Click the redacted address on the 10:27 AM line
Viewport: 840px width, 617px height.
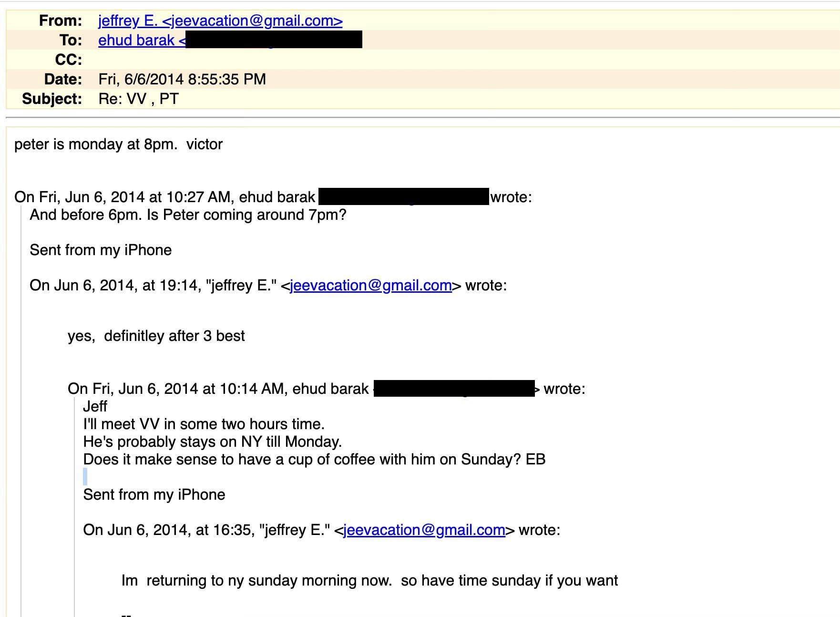click(x=403, y=197)
